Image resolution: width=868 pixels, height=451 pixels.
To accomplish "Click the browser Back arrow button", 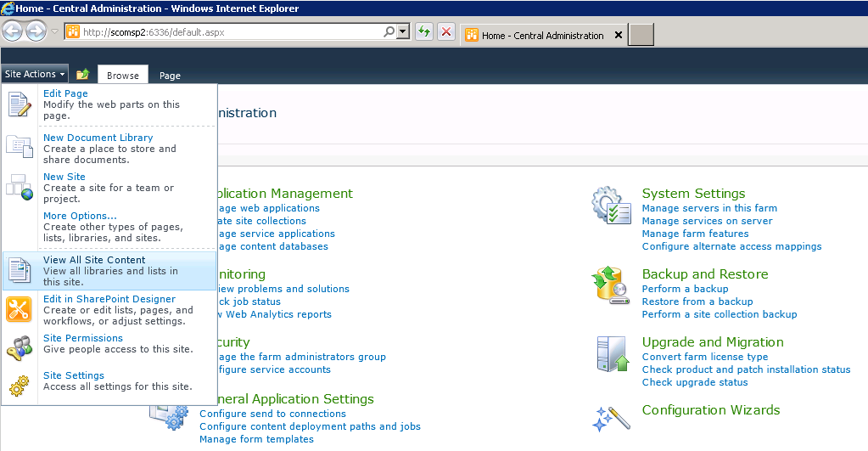I will coord(12,31).
